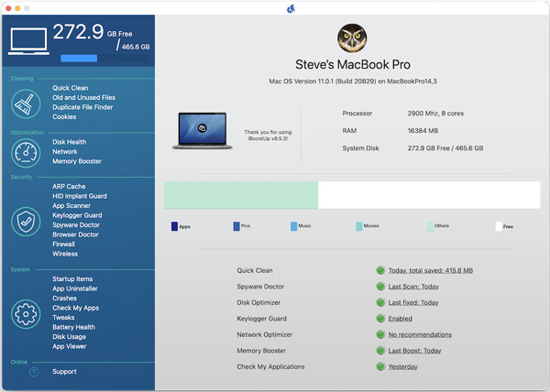This screenshot has width=550, height=392.
Task: Click the laptop icon in sidebar header
Action: point(28,41)
